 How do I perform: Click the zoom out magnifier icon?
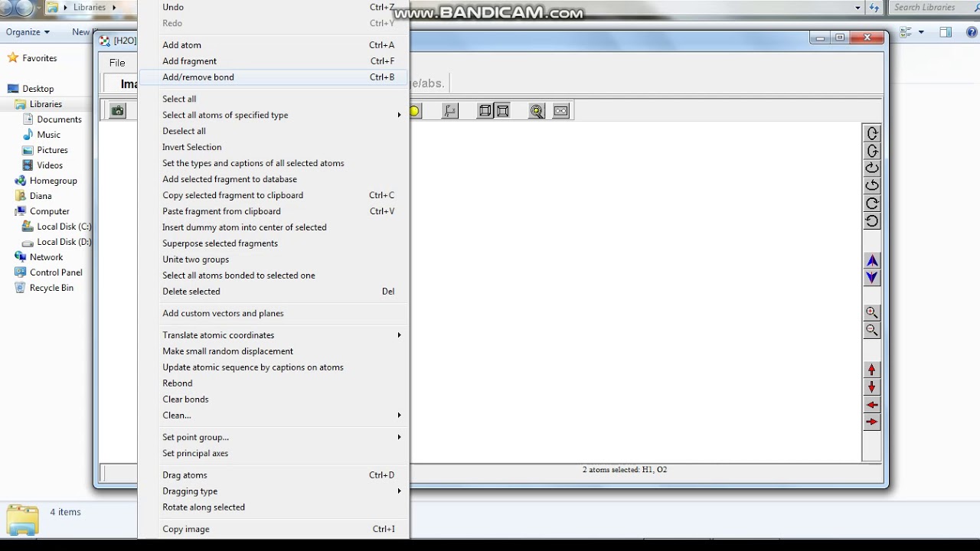[872, 331]
